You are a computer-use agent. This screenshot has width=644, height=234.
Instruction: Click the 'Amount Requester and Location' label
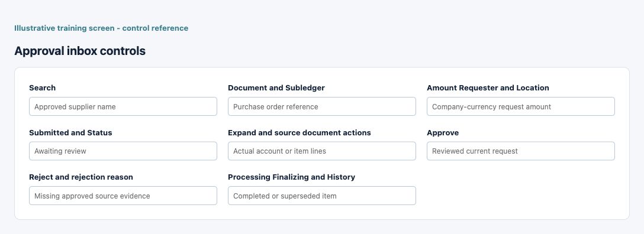[488, 87]
